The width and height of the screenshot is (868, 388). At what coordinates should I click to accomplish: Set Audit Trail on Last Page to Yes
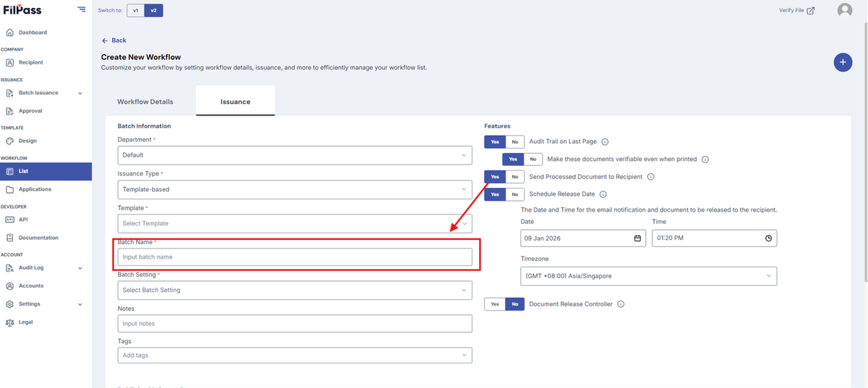(495, 142)
